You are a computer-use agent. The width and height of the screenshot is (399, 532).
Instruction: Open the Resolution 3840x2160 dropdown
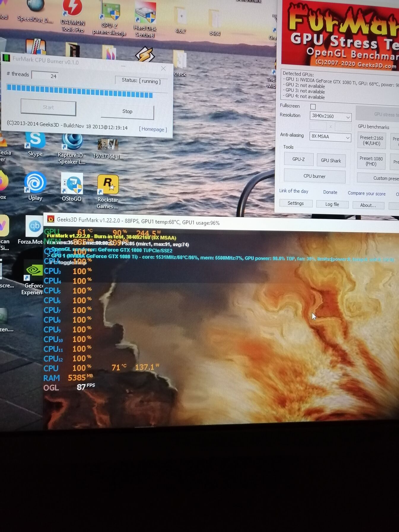pyautogui.click(x=330, y=116)
